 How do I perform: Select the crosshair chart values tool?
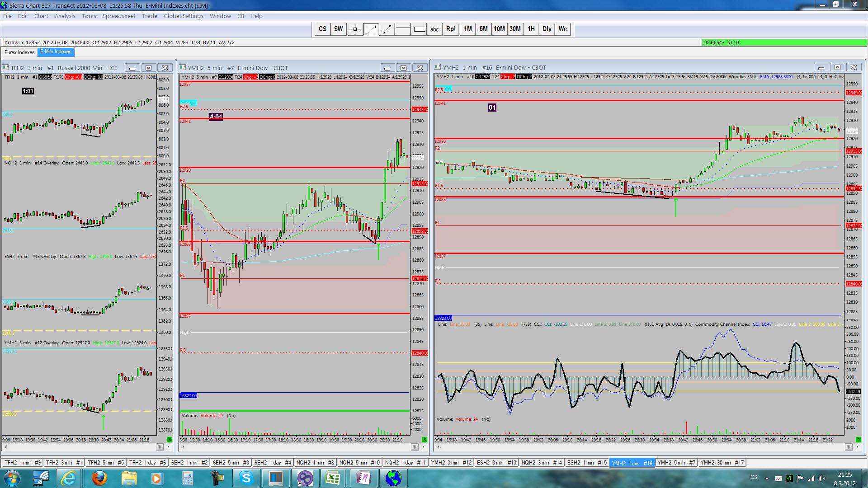click(355, 29)
